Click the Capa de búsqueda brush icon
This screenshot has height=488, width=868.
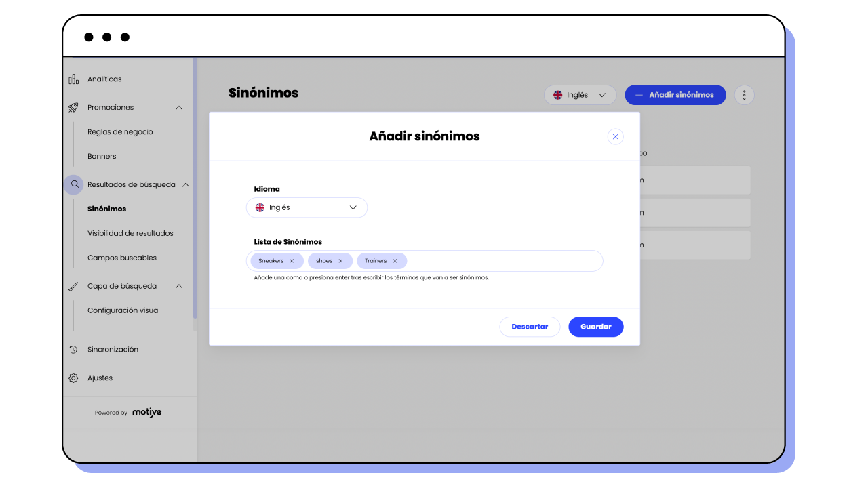tap(73, 286)
